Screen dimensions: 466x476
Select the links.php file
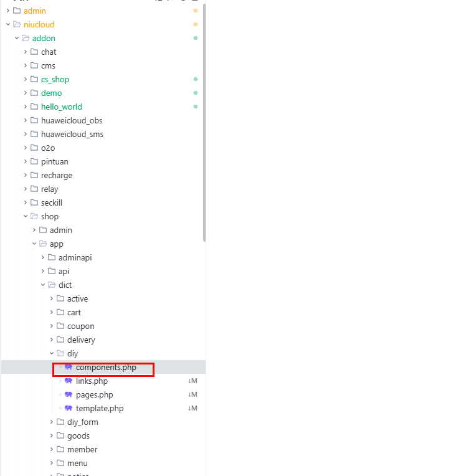(92, 381)
